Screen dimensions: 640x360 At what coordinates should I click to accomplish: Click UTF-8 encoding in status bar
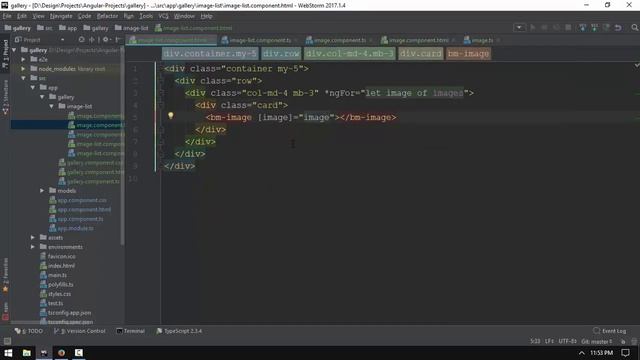[567, 341]
